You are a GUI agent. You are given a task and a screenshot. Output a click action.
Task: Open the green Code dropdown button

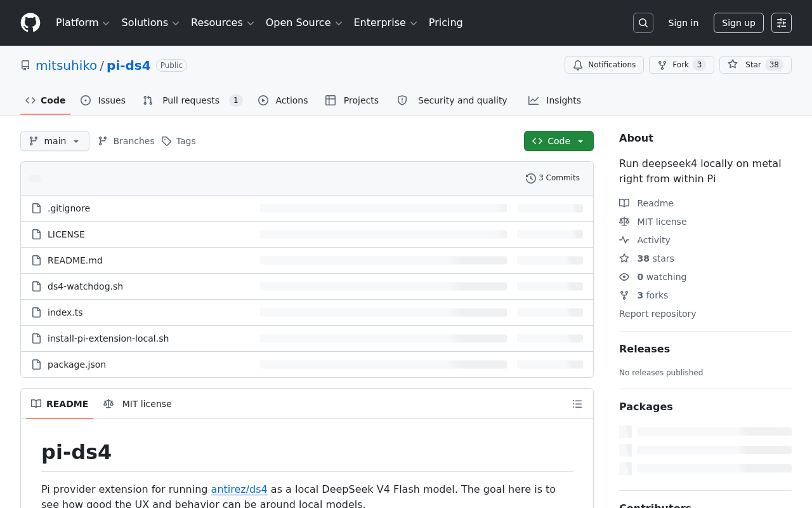click(x=559, y=141)
